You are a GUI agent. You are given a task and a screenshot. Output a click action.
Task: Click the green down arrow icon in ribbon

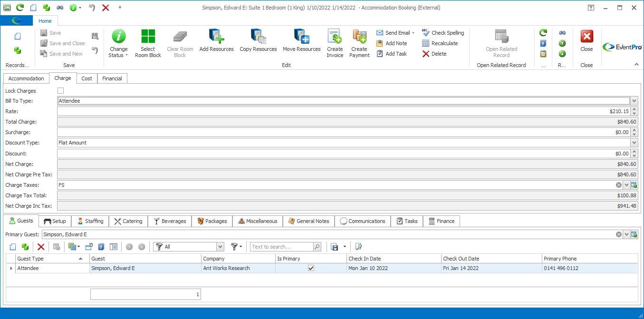(x=562, y=54)
